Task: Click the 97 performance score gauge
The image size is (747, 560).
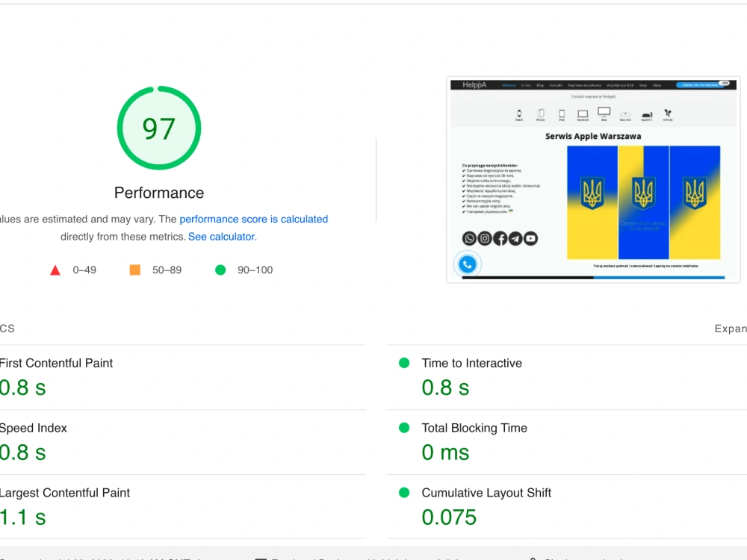Action: [x=159, y=128]
